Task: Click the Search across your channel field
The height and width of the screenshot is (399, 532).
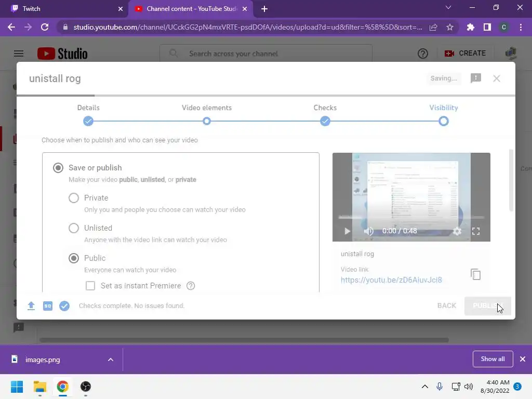Action: pyautogui.click(x=266, y=54)
